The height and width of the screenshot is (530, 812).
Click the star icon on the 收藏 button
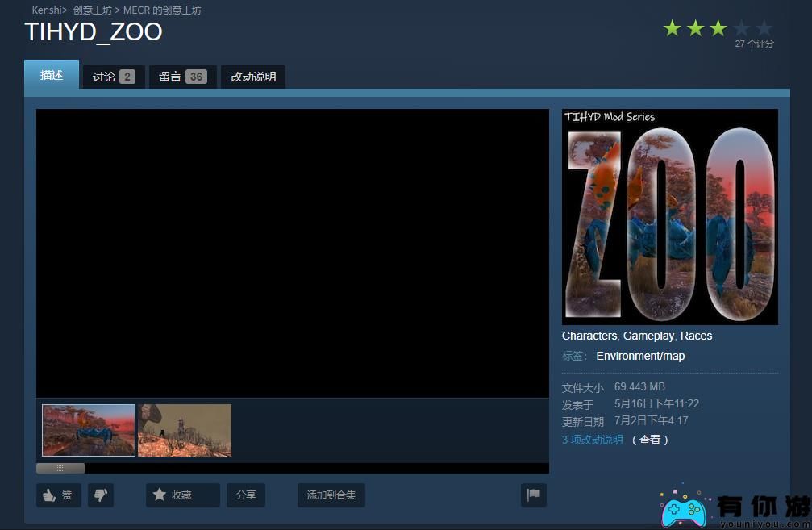[159, 495]
